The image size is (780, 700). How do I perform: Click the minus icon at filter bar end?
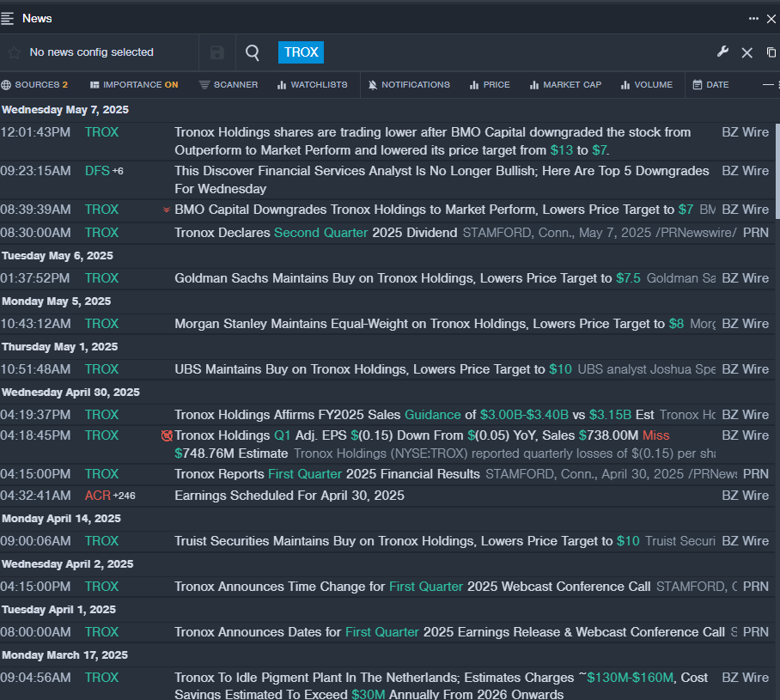click(x=768, y=84)
